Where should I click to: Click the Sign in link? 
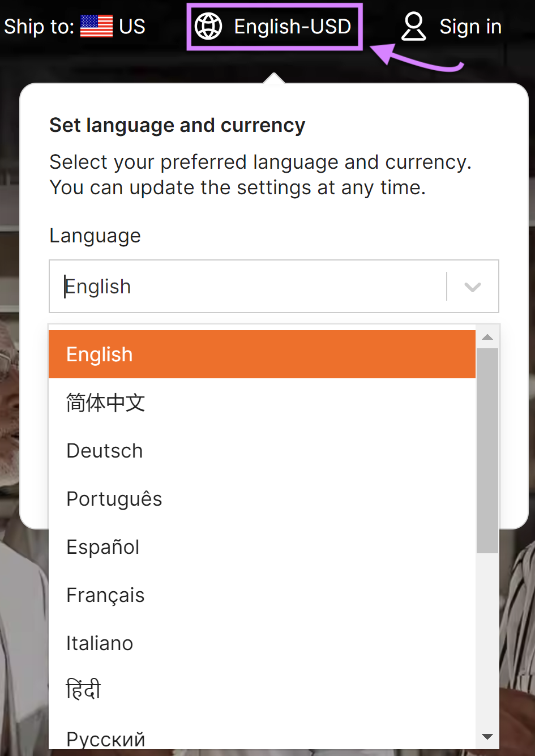[x=470, y=26]
